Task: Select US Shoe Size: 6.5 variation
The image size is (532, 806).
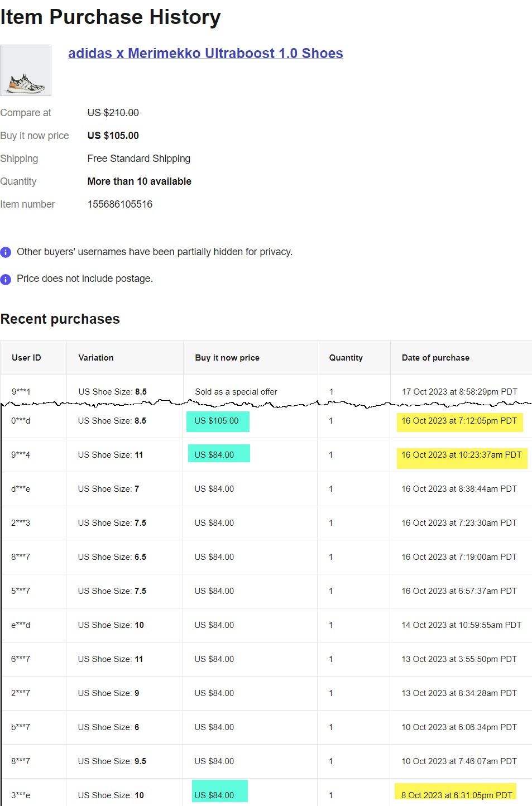Action: [112, 557]
